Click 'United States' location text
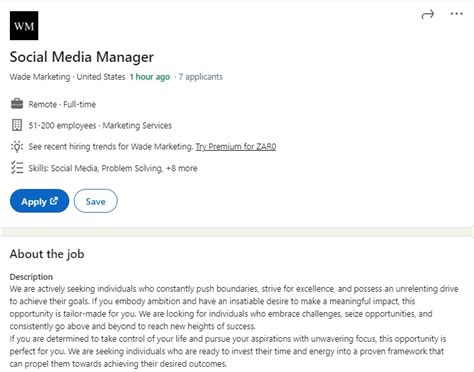474x372 pixels. point(101,77)
